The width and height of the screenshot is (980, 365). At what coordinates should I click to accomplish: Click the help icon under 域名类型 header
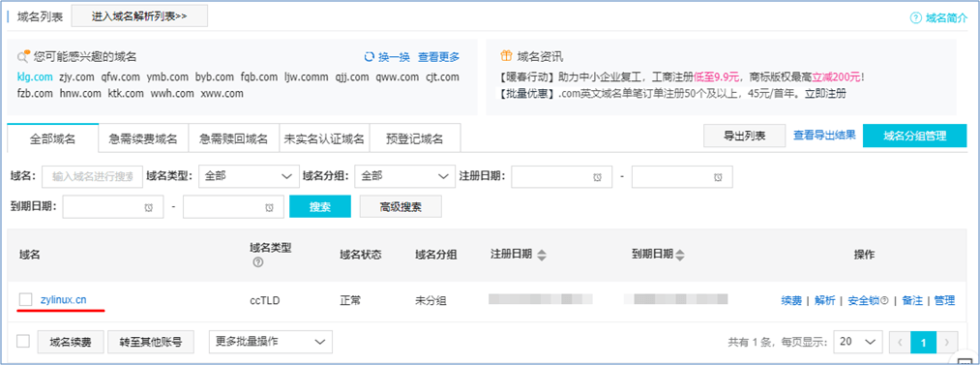click(257, 263)
